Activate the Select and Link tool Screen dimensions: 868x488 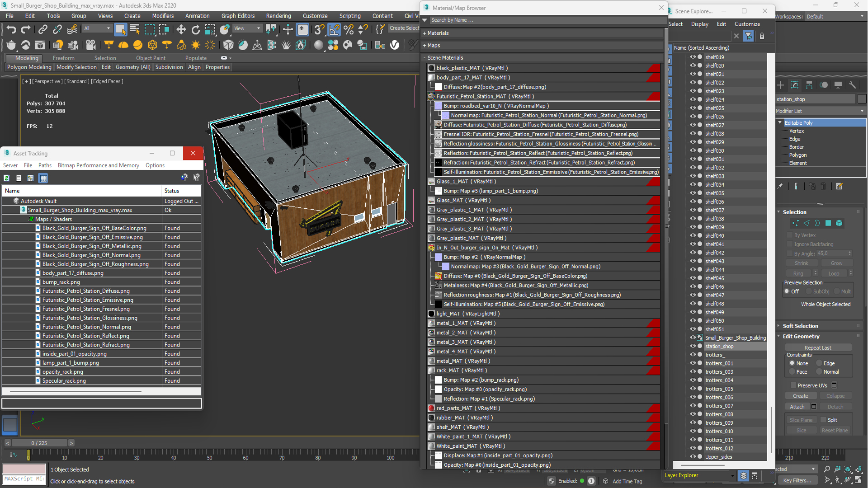(42, 30)
